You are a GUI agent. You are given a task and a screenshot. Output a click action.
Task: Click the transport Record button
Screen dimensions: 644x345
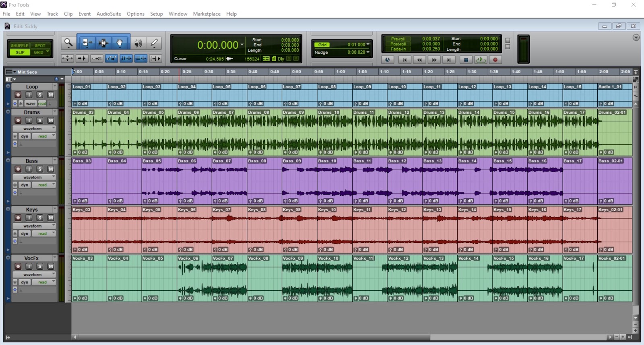coord(495,60)
